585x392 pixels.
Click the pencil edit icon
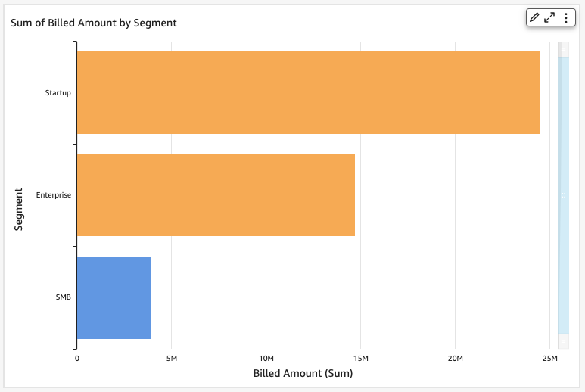tap(534, 17)
